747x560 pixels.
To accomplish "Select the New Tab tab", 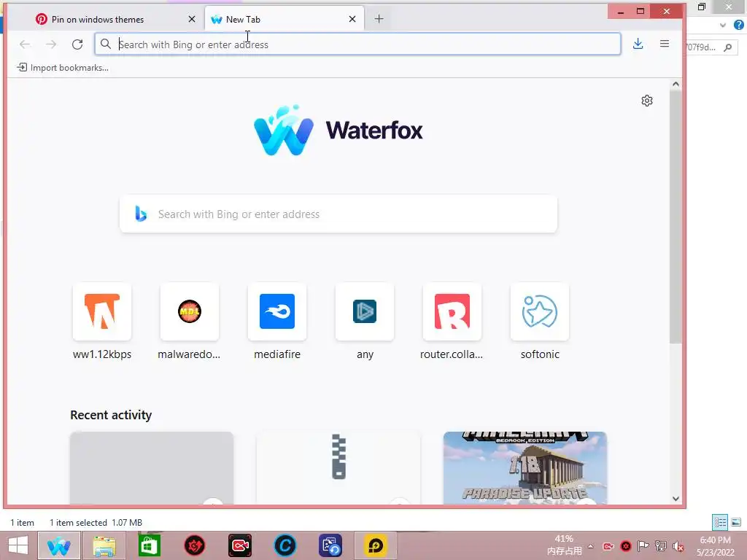I will 285,19.
